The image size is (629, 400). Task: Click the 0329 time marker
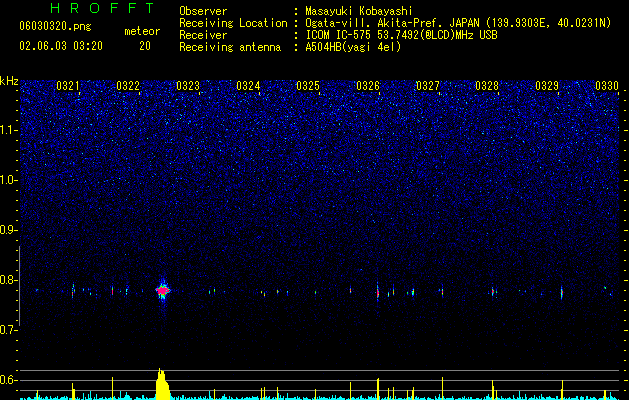(x=547, y=86)
